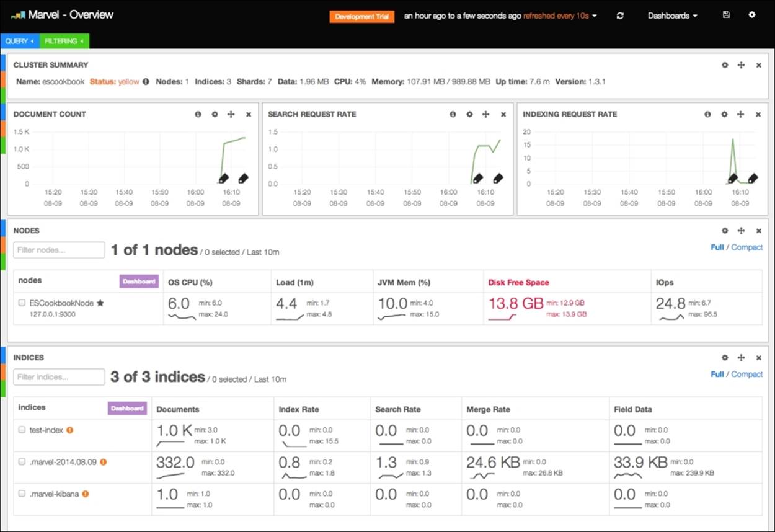Open the nodes Dashboard button
775x532 pixels.
pyautogui.click(x=139, y=282)
